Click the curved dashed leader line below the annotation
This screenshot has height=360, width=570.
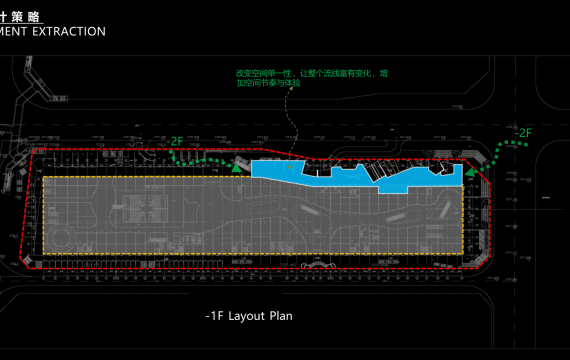[x=292, y=122]
